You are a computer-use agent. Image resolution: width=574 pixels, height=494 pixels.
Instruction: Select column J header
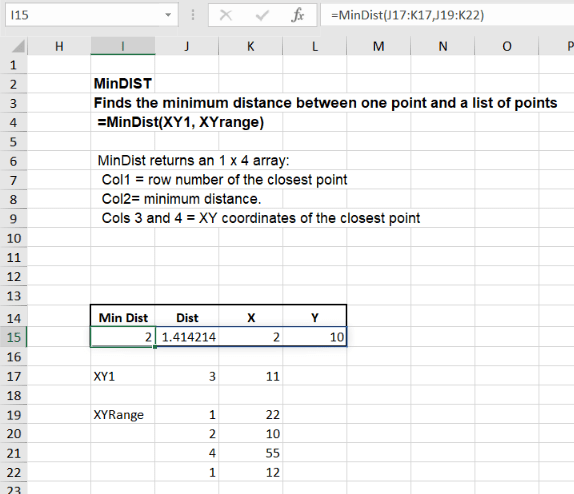(187, 46)
